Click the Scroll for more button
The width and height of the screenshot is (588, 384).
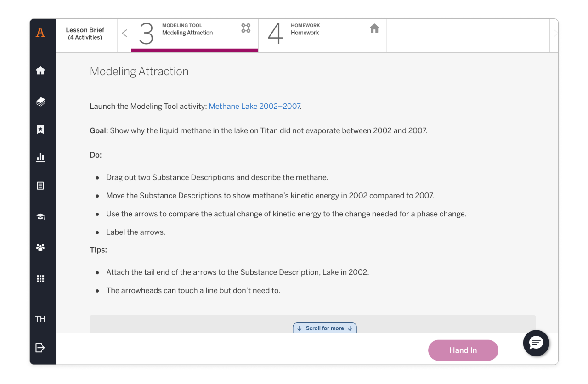325,328
